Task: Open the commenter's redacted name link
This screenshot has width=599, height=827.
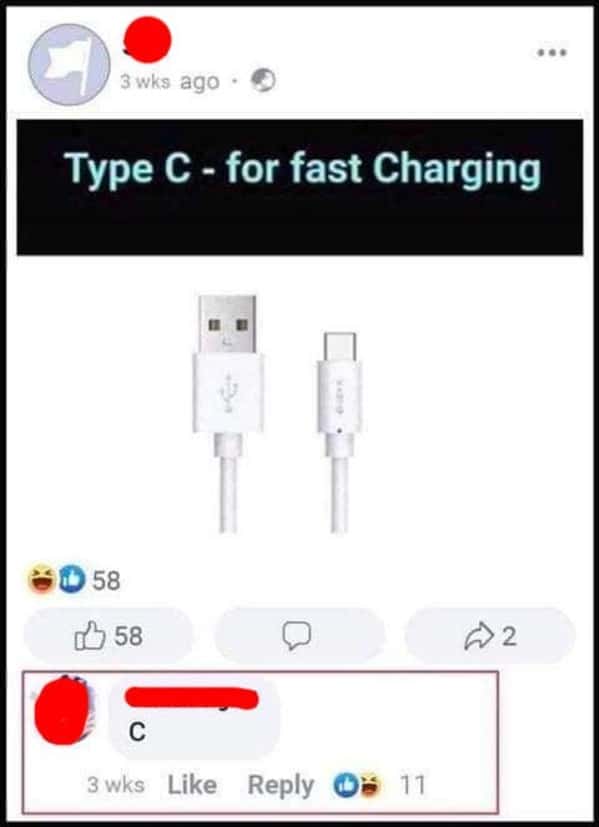Action: tap(192, 698)
